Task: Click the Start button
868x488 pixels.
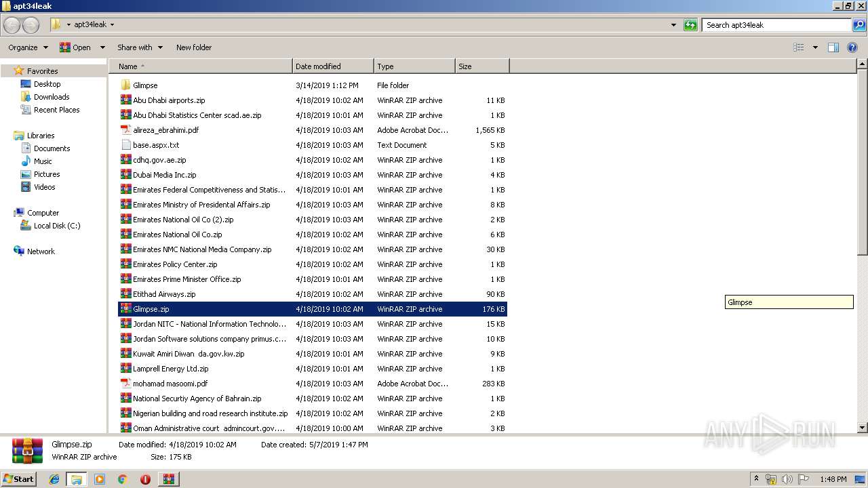Action: pyautogui.click(x=19, y=479)
